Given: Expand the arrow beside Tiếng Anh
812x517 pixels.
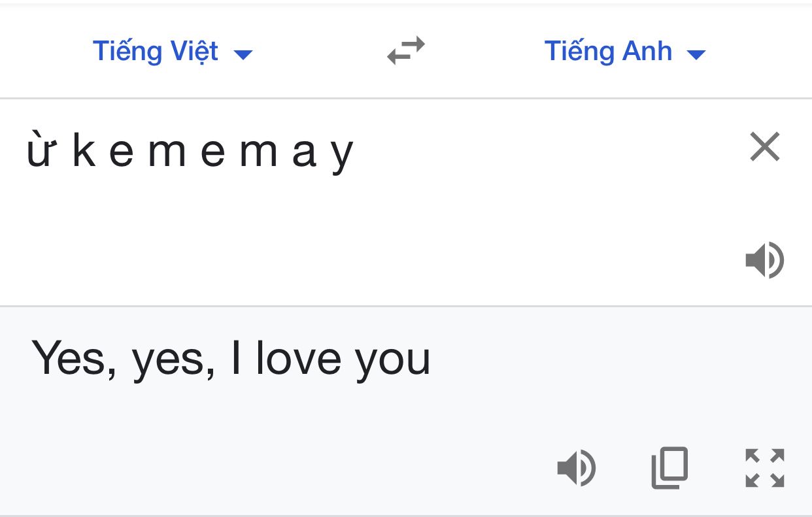Looking at the screenshot, I should 697,55.
